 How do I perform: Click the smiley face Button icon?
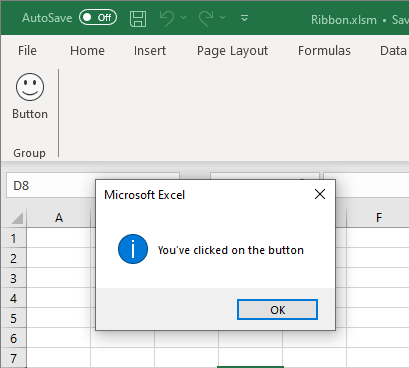30,87
